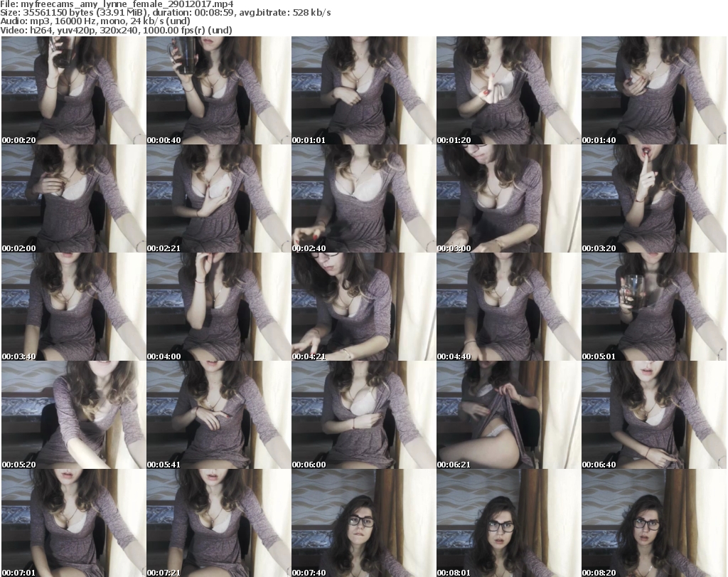
Task: Select the thumbnail stamped 00:01:20
Action: click(509, 90)
